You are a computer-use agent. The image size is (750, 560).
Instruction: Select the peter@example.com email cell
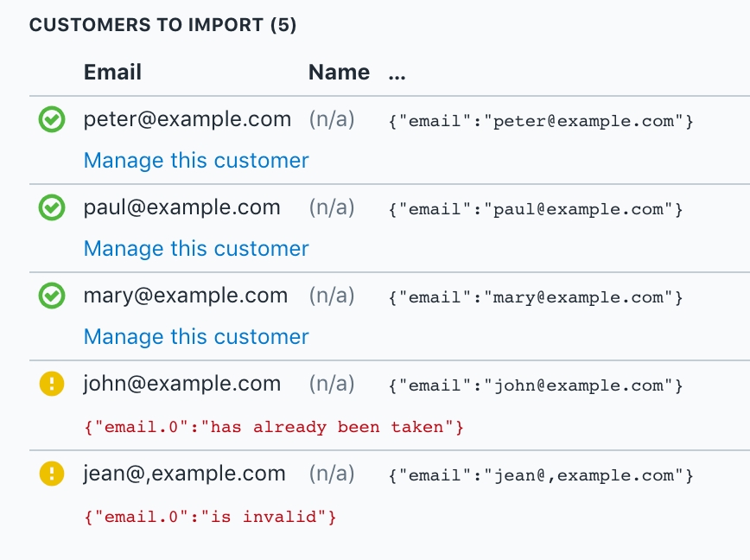[x=187, y=120]
